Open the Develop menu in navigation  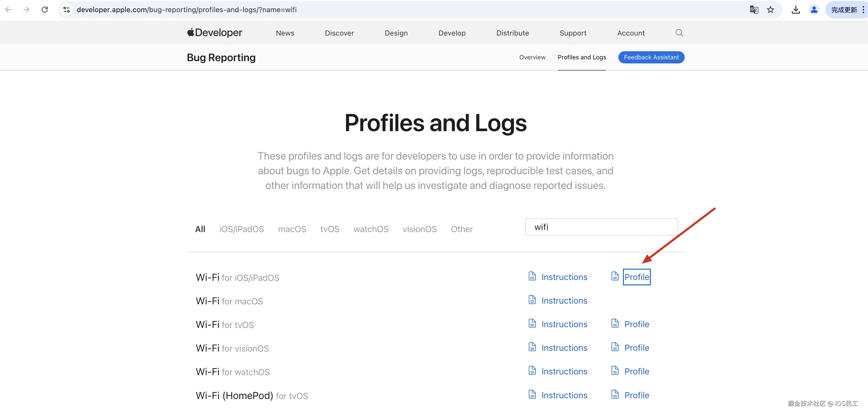[x=452, y=33]
